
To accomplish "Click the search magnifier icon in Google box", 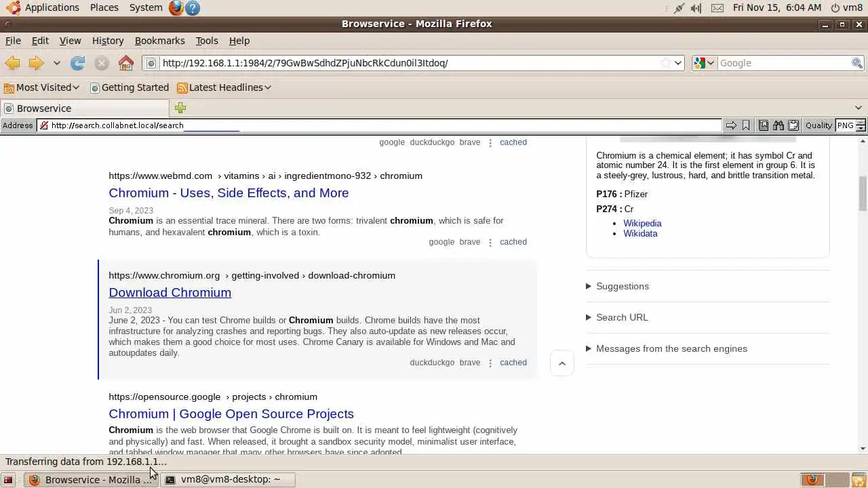I will tap(857, 63).
